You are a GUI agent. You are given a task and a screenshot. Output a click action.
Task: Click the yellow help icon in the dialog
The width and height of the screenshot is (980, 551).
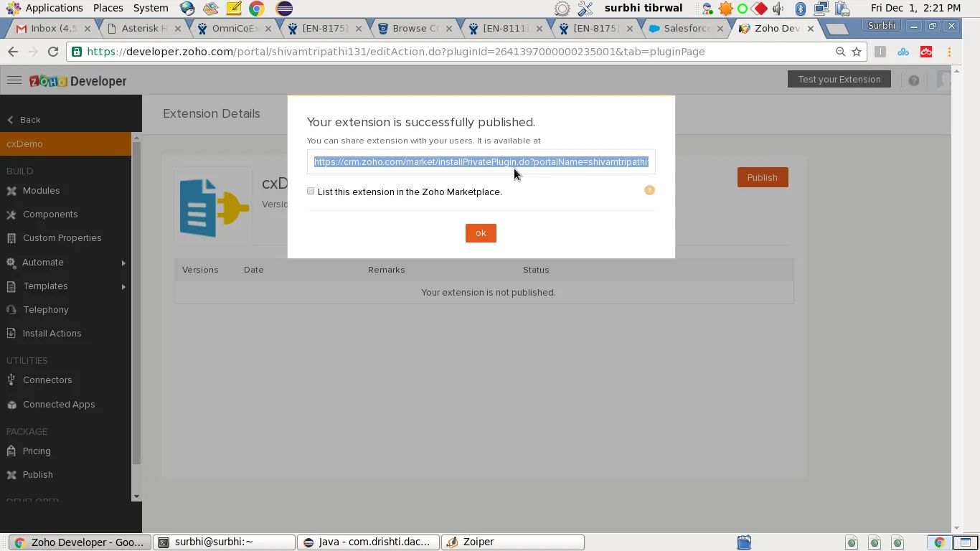click(649, 190)
